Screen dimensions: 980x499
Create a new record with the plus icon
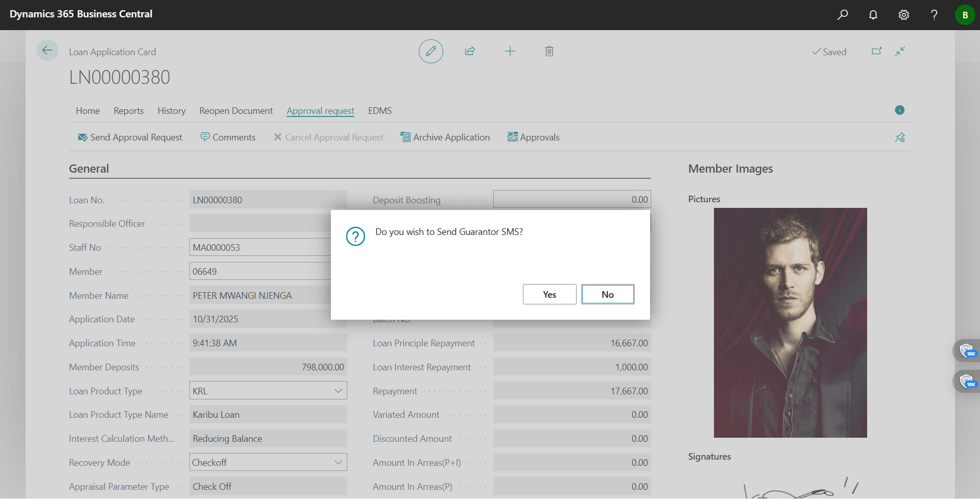[510, 51]
